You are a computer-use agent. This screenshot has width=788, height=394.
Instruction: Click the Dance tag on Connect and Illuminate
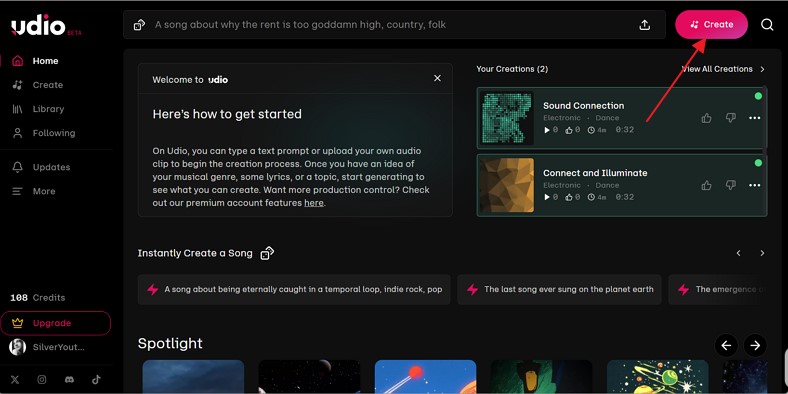pyautogui.click(x=607, y=185)
